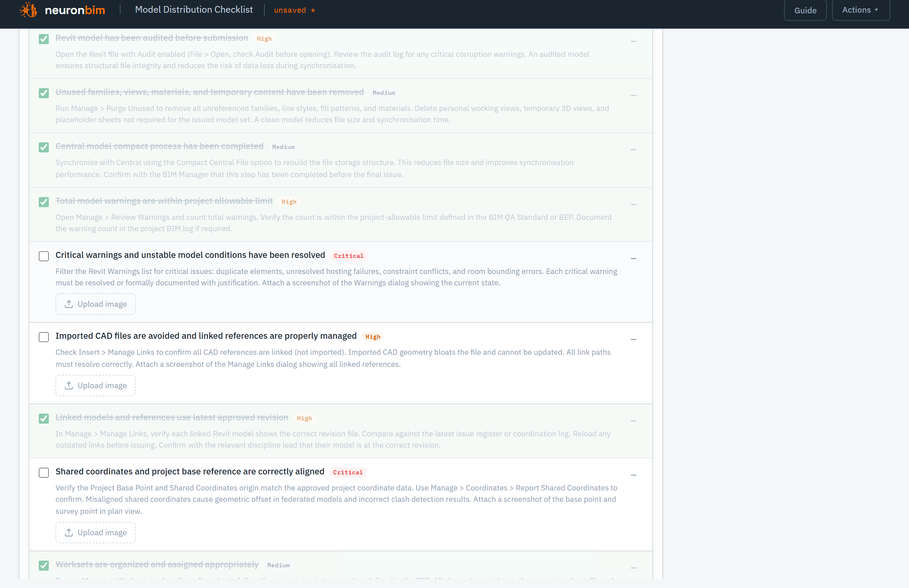Viewport: 909px width, 588px height.
Task: Collapse the 'Linked models and references' item
Action: coord(634,421)
